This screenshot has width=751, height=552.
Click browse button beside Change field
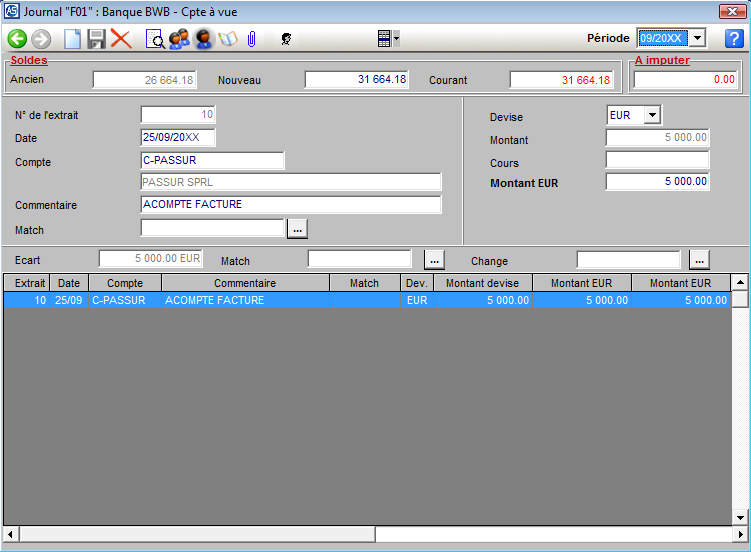pos(699,260)
